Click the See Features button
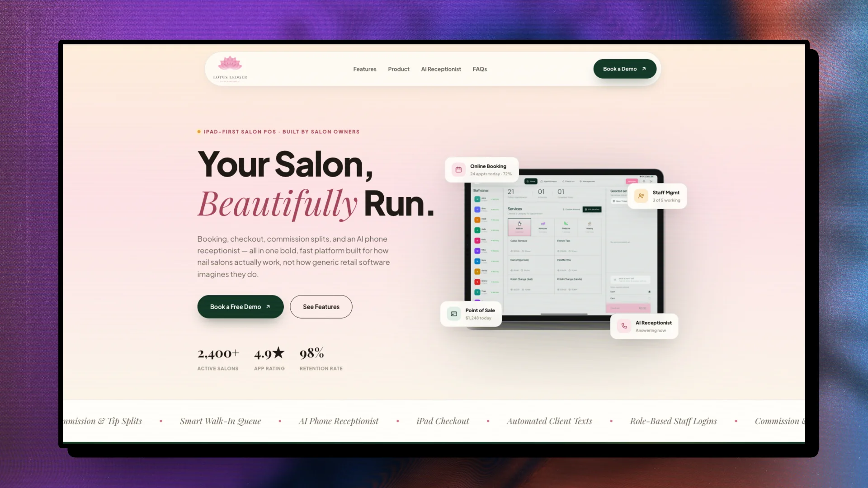Viewport: 868px width, 488px height. (x=321, y=307)
